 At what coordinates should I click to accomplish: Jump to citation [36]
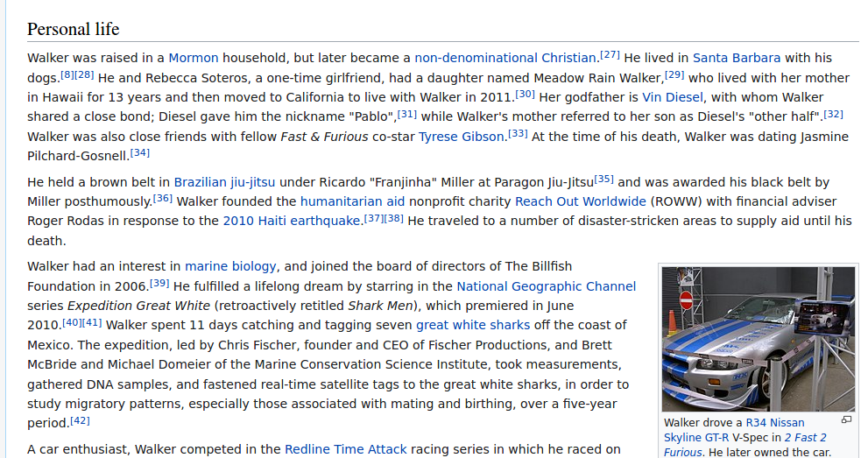point(162,198)
